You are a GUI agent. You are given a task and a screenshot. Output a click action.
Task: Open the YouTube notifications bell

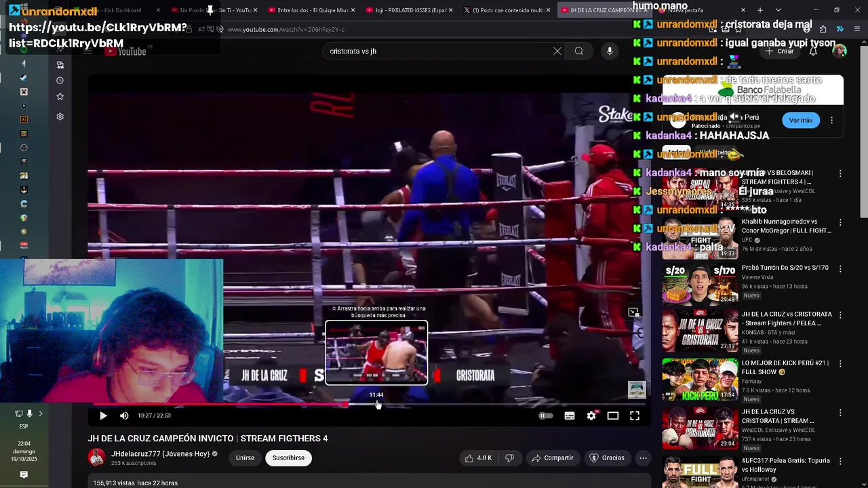pyautogui.click(x=813, y=51)
